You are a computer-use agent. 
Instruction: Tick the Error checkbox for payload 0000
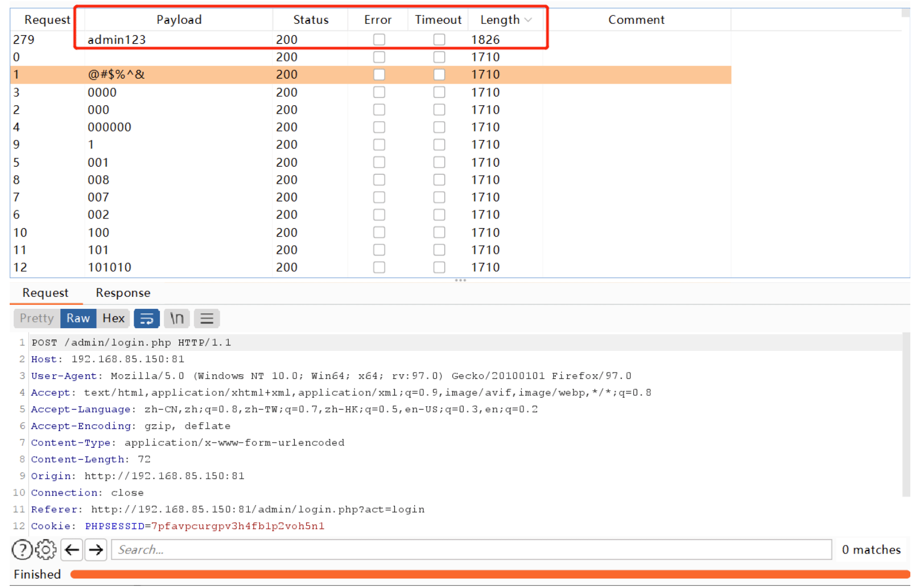pos(379,92)
